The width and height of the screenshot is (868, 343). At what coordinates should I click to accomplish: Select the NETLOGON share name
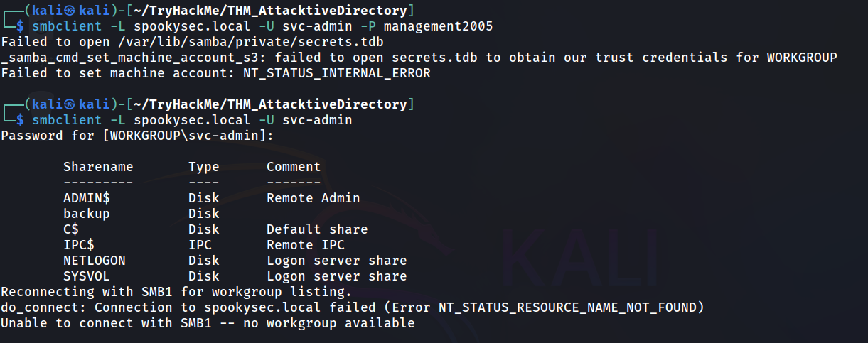click(x=94, y=261)
